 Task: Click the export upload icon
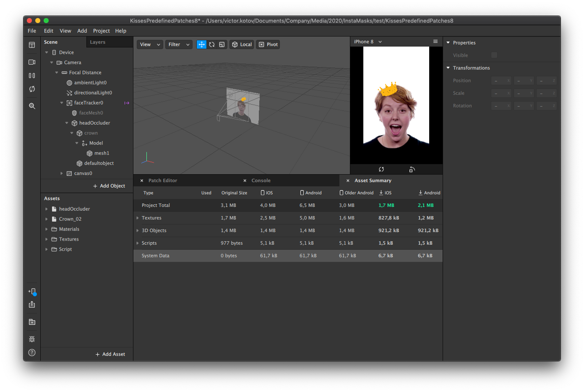click(x=32, y=305)
